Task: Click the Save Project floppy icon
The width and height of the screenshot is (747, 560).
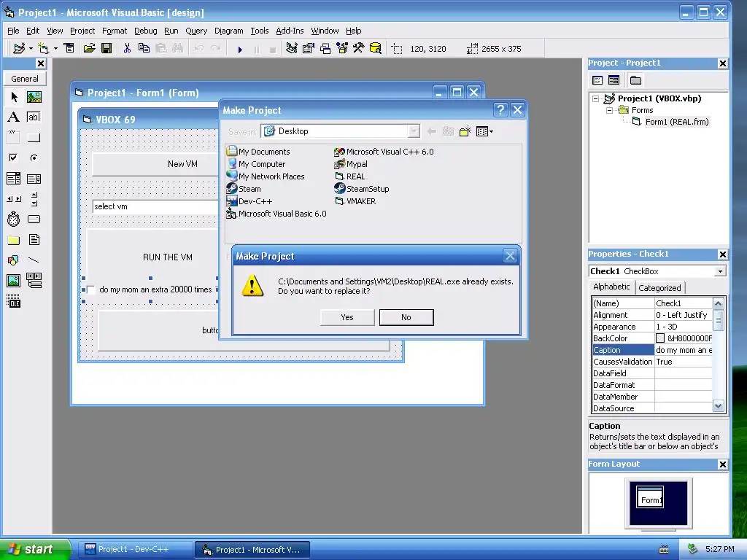Action: click(x=107, y=48)
